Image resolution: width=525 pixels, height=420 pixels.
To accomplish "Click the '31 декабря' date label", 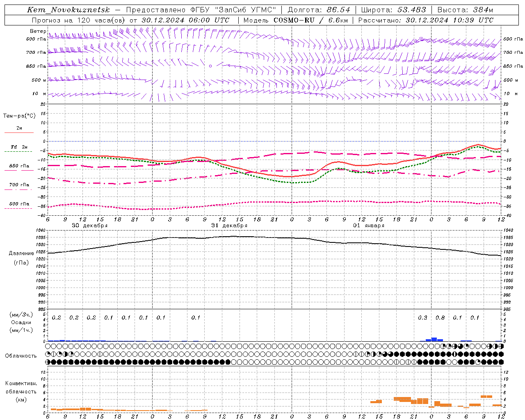I will click(x=229, y=226).
